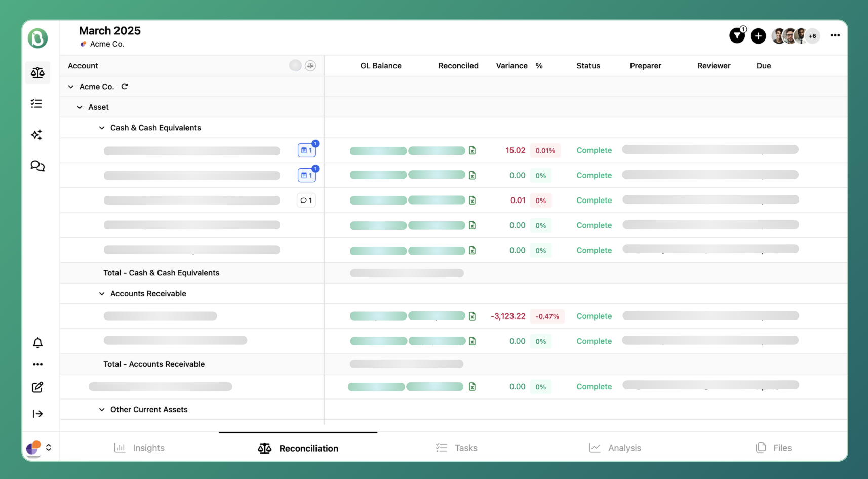The image size is (868, 479).
Task: Toggle the grey circle in Account header
Action: (x=295, y=65)
